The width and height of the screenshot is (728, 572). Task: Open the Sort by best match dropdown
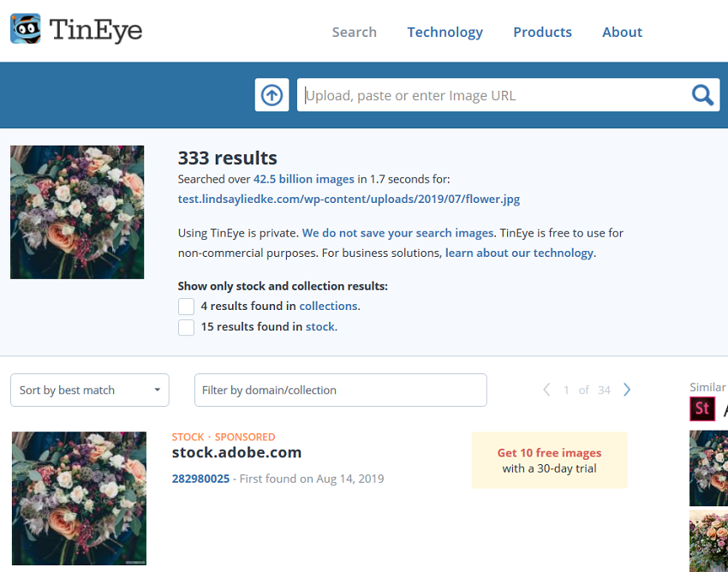pos(90,390)
